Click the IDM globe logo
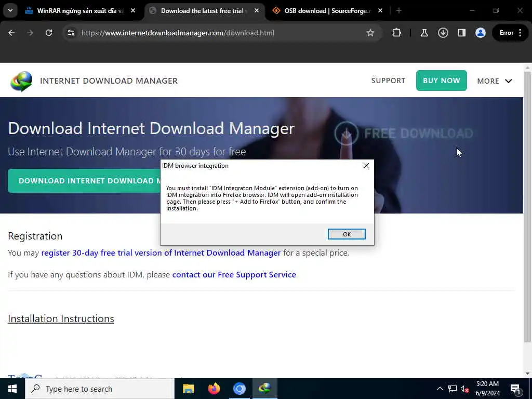This screenshot has height=399, width=532. click(x=21, y=81)
